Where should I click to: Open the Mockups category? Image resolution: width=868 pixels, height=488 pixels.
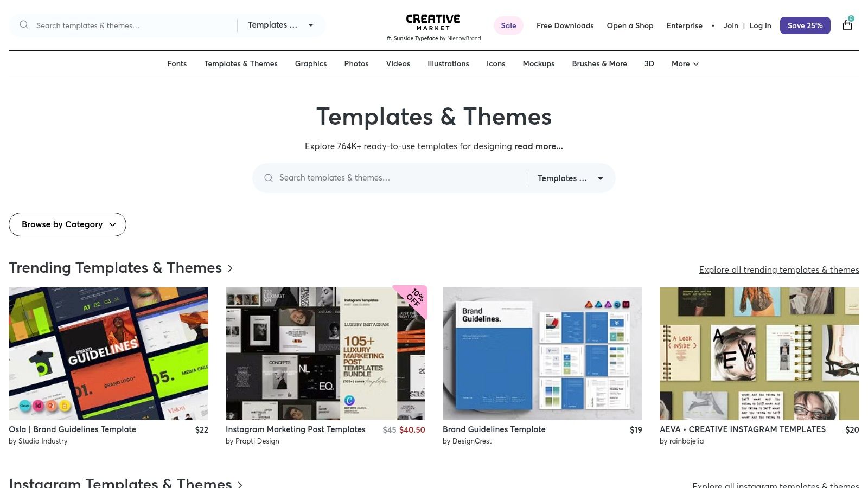[x=539, y=63]
